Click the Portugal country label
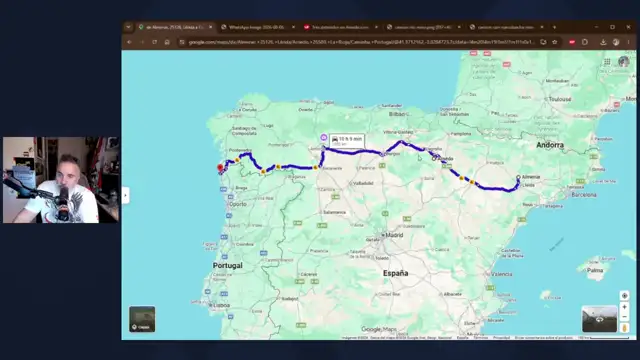This screenshot has height=360, width=640. [x=227, y=265]
